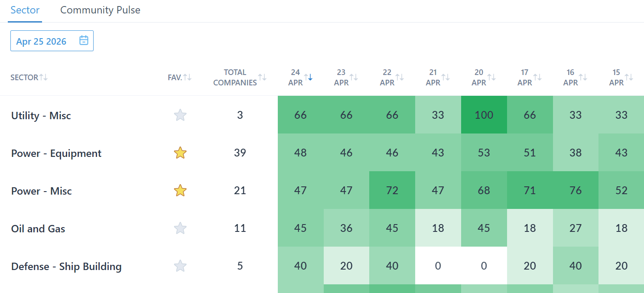Click the Apr 25 2026 date field

tap(42, 41)
